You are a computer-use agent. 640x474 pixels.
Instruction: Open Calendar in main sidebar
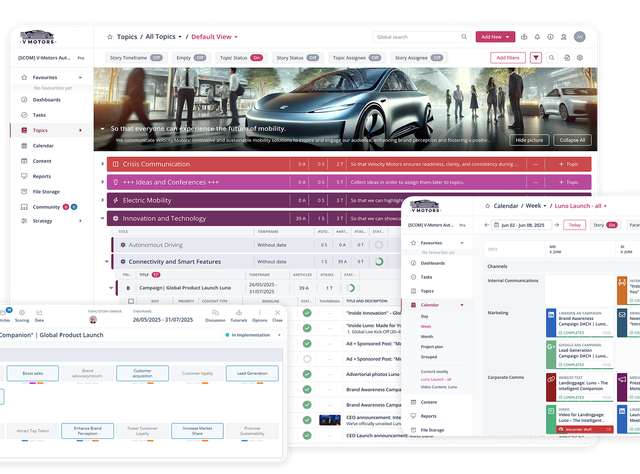point(43,146)
